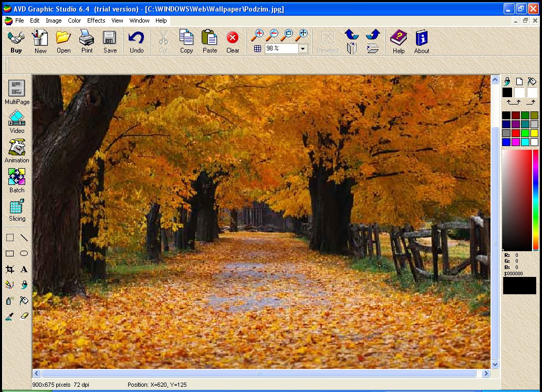
Task: Click the white fill color box under the bucket
Action: coord(532,92)
